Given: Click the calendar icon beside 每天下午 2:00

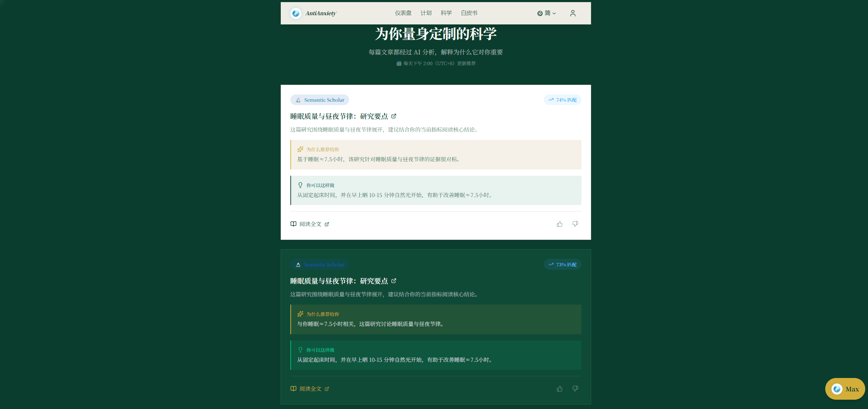Looking at the screenshot, I should [x=399, y=63].
